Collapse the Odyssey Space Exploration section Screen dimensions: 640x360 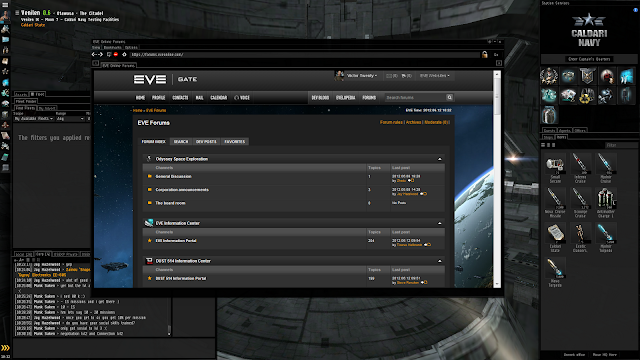point(440,159)
